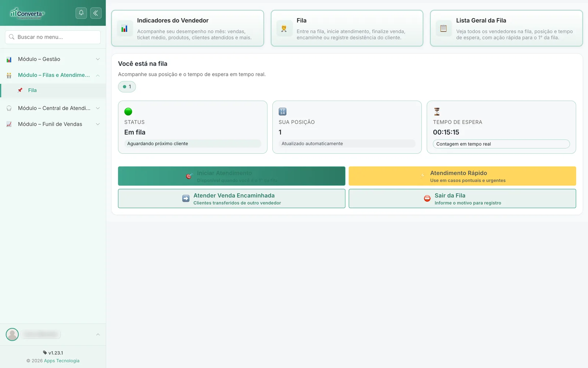
Task: Click the numbers icon above Sua Posição
Action: pyautogui.click(x=283, y=112)
